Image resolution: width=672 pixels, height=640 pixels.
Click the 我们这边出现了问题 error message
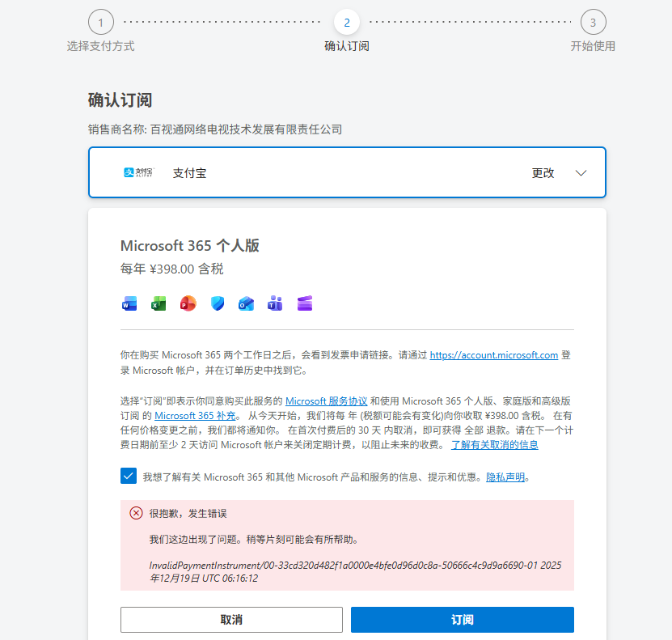[254, 539]
